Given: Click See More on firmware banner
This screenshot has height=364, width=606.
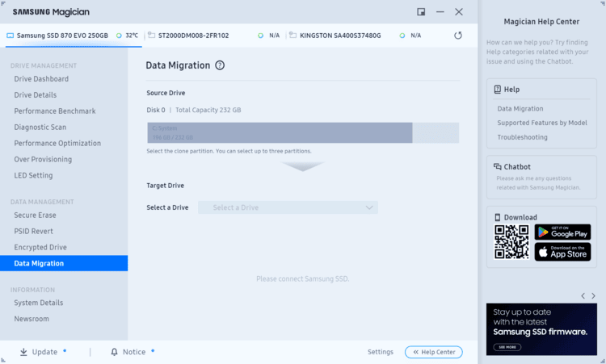Looking at the screenshot, I should pyautogui.click(x=507, y=347).
